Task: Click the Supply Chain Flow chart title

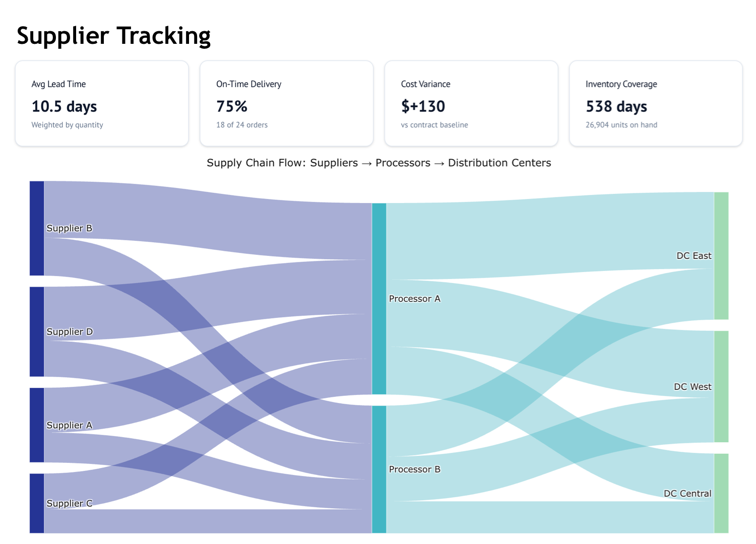Action: pos(379,163)
